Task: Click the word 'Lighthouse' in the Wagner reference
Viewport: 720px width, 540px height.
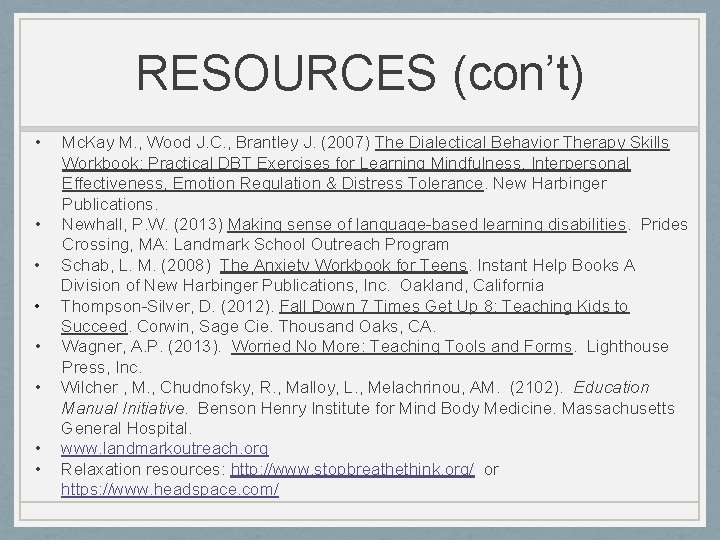Action: 628,346
